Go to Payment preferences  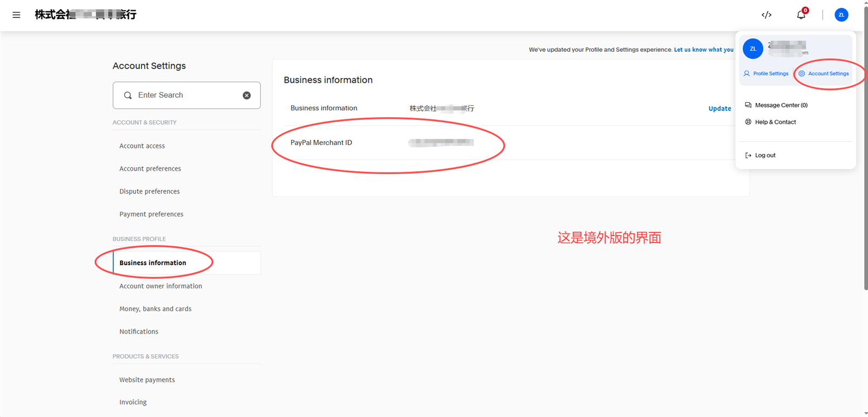[151, 214]
